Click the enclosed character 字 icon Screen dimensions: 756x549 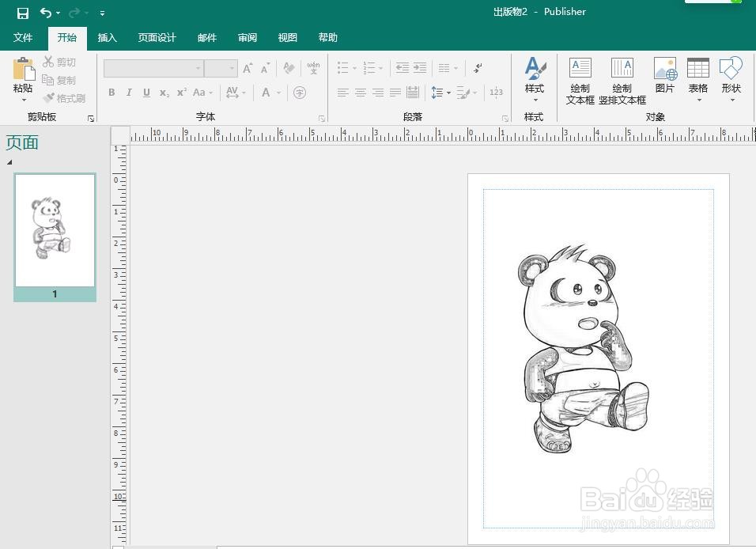pyautogui.click(x=300, y=92)
